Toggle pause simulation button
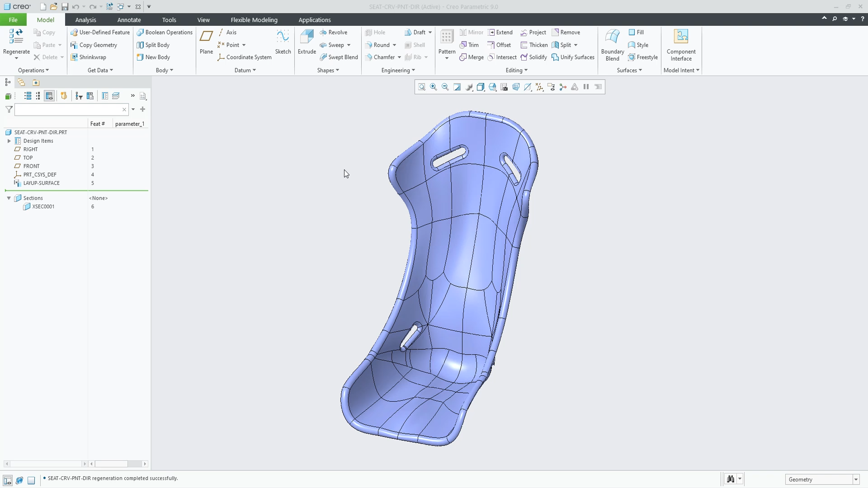 click(x=586, y=87)
